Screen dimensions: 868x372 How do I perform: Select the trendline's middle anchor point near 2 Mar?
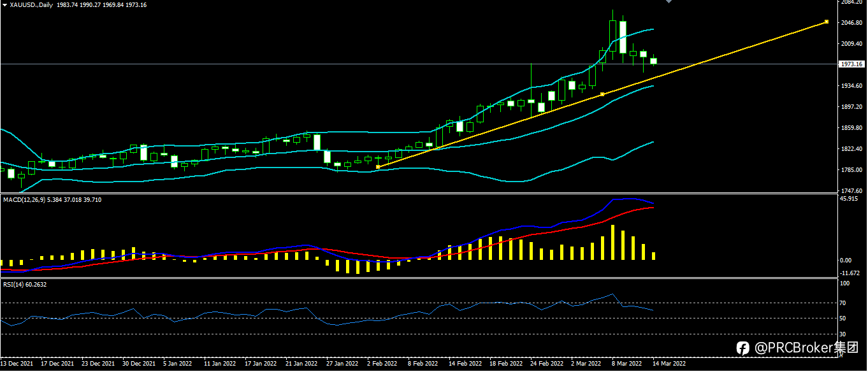[x=602, y=94]
